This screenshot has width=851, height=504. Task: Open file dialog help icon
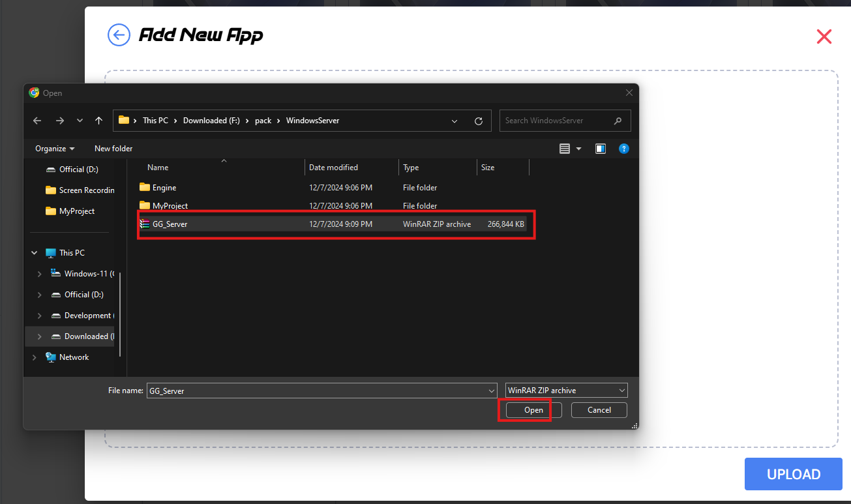coord(623,149)
